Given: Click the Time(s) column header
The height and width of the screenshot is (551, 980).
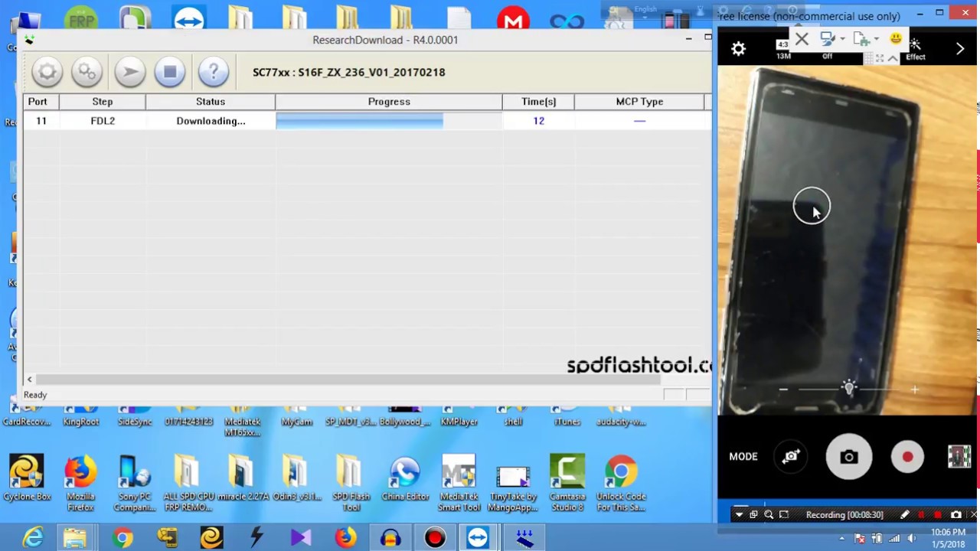Looking at the screenshot, I should pyautogui.click(x=538, y=101).
